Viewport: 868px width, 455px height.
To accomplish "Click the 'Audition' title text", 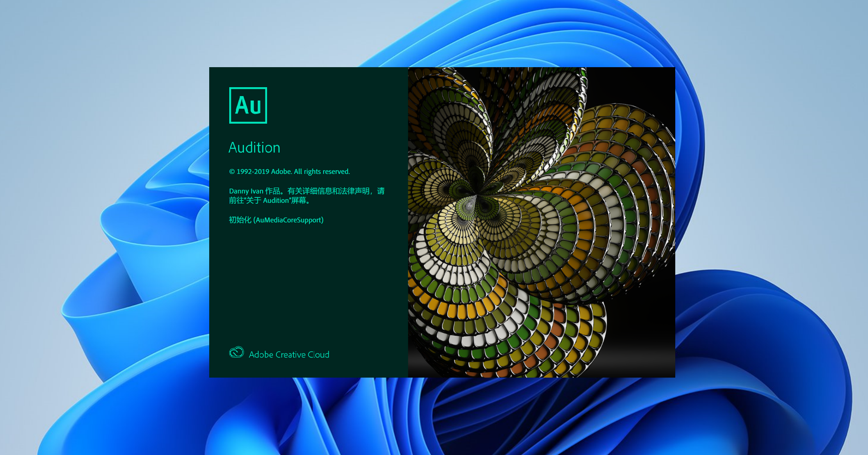I will coord(254,148).
